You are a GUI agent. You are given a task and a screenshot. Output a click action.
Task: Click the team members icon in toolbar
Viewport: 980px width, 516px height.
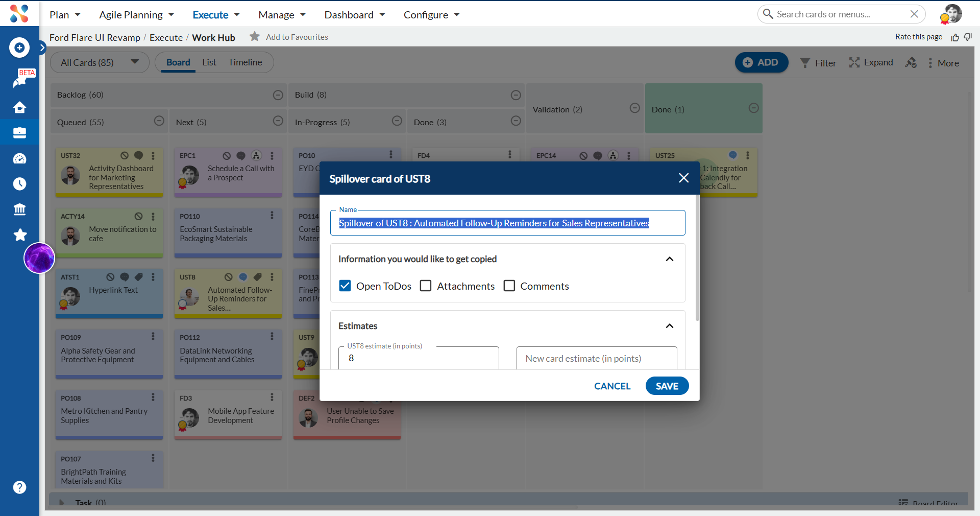(x=911, y=63)
